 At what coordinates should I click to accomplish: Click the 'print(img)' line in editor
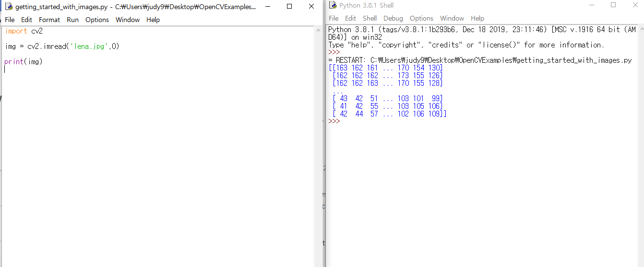click(24, 62)
